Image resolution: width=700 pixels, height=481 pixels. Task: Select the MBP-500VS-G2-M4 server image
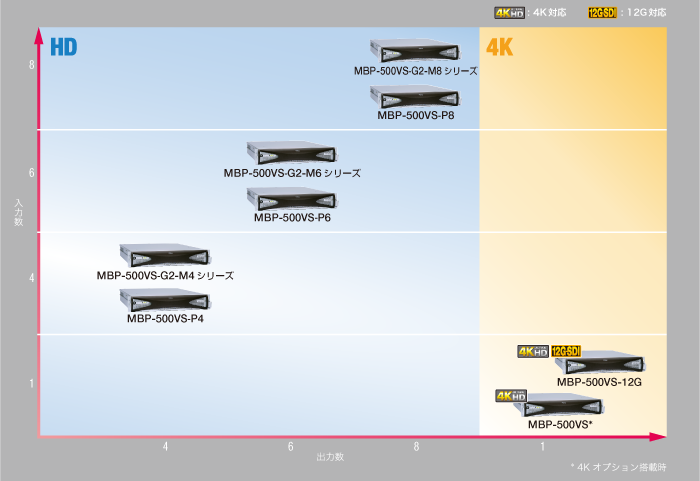click(164, 255)
